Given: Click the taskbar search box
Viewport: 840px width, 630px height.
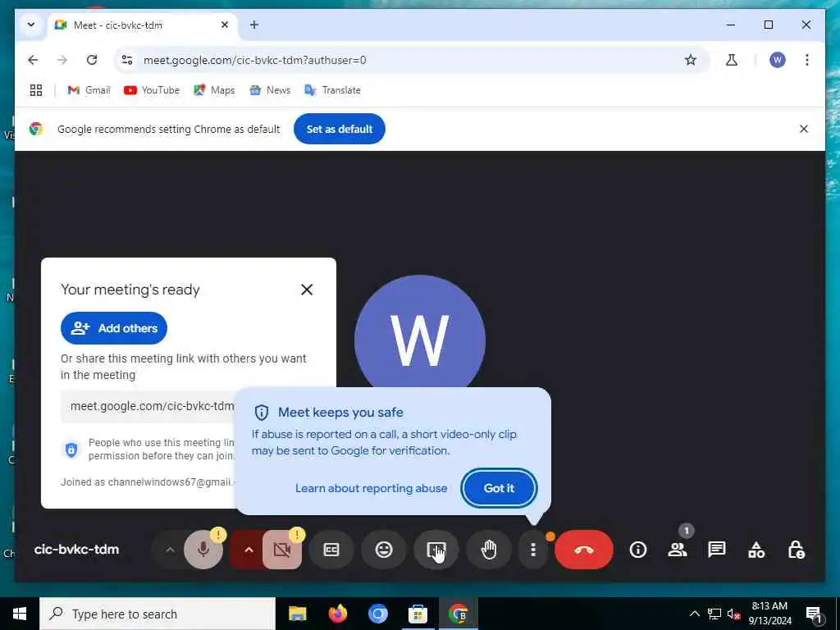Looking at the screenshot, I should [x=157, y=614].
